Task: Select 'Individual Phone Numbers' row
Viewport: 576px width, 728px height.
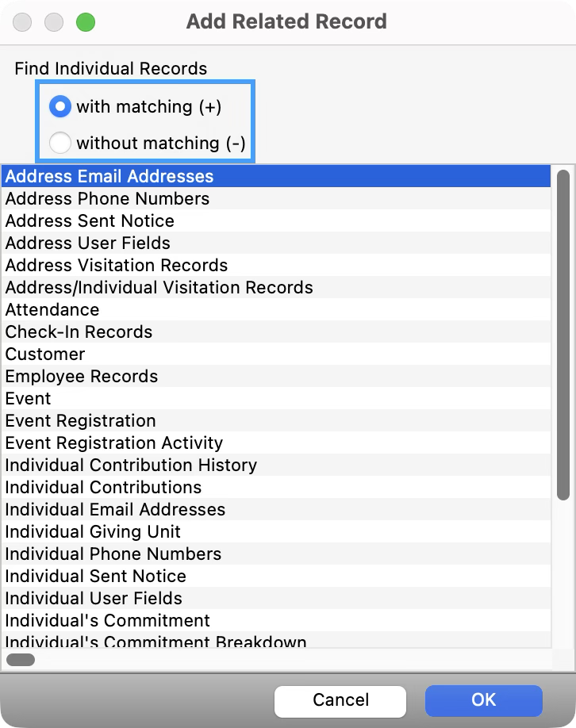Action: tap(276, 554)
